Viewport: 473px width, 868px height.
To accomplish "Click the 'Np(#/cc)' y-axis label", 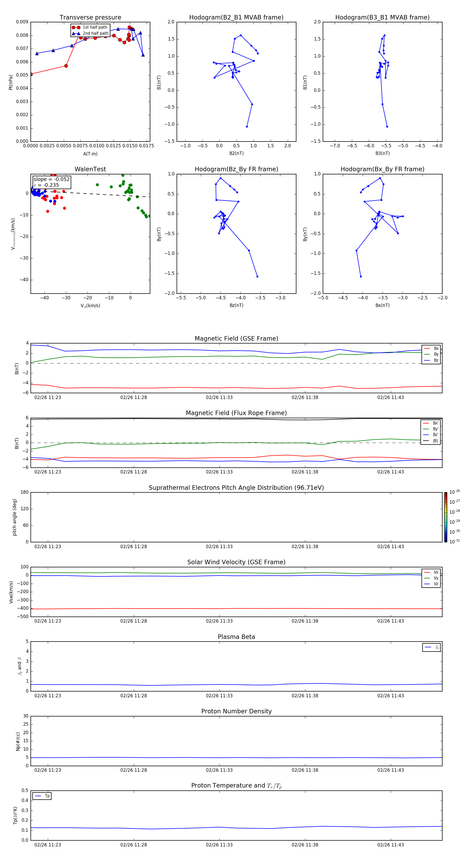I will click(18, 741).
